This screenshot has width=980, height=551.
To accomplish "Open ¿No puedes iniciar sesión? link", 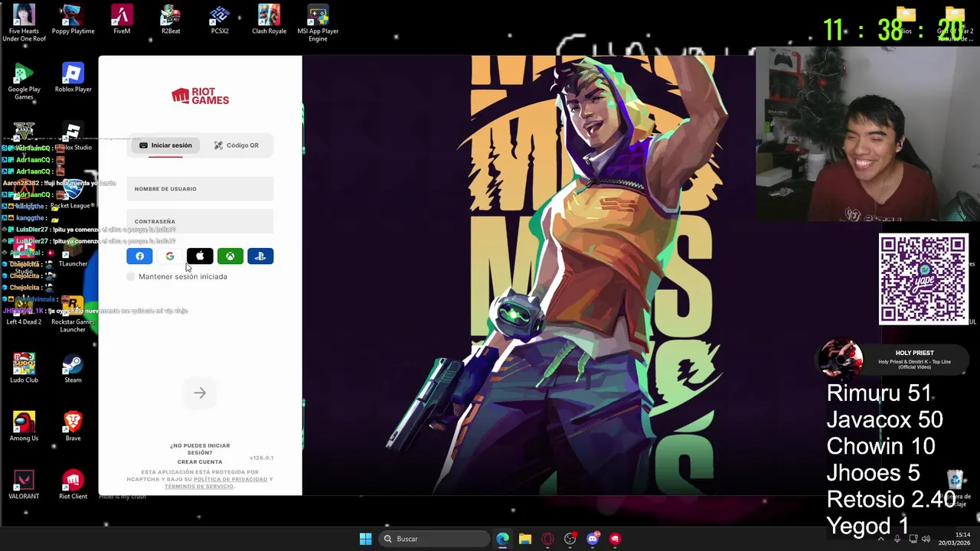I will (200, 449).
